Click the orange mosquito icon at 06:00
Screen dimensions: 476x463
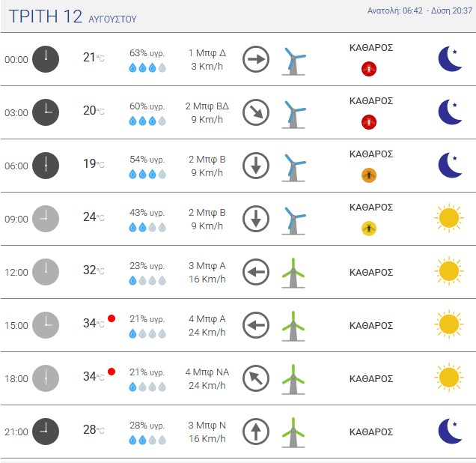[369, 175]
